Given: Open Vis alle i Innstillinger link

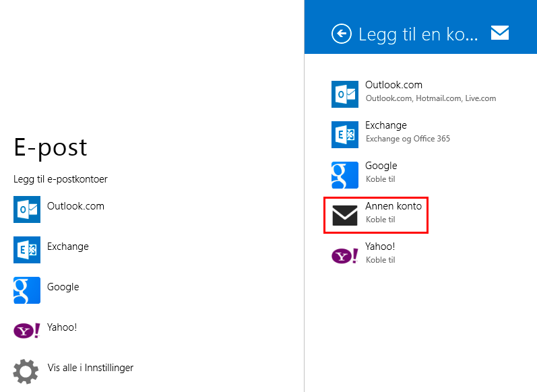Looking at the screenshot, I should click(x=90, y=368).
